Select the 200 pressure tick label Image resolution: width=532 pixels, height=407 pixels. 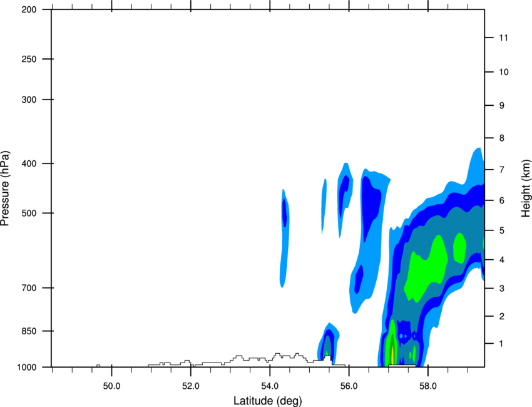tap(29, 9)
